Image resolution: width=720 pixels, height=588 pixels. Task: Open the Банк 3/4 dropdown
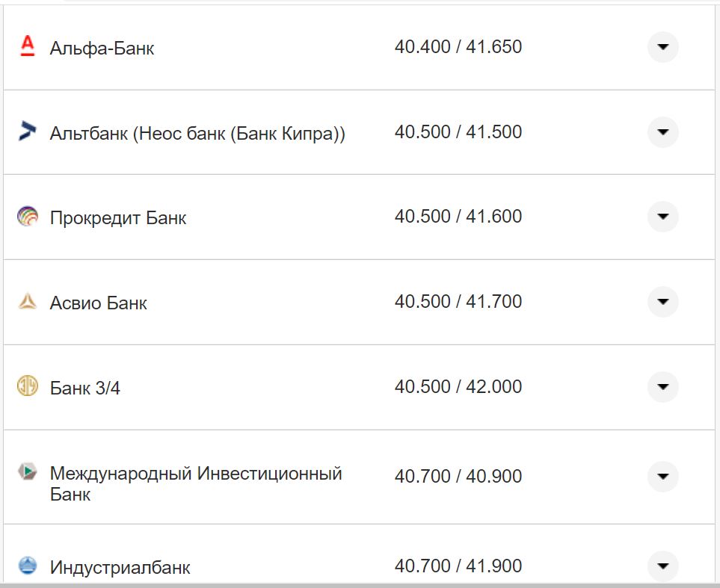pos(662,387)
